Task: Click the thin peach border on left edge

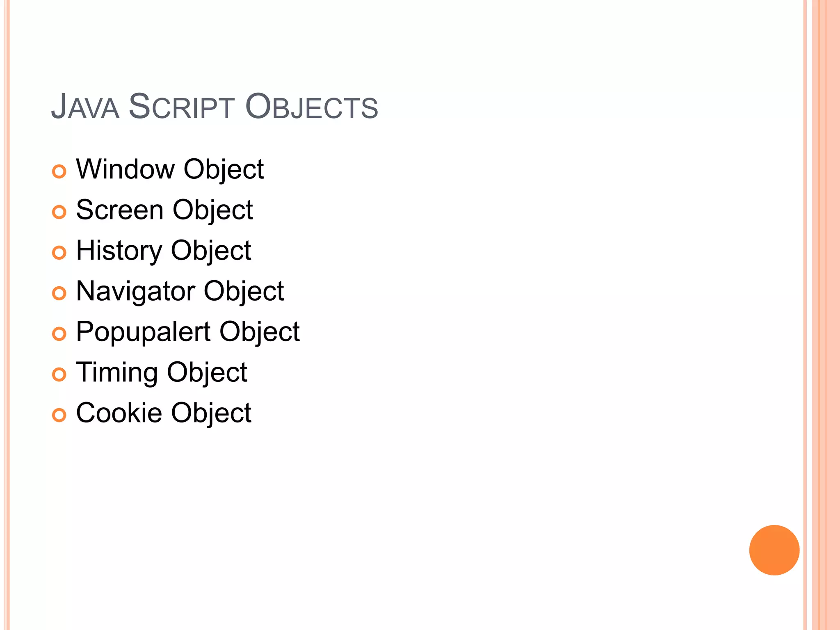Action: (x=7, y=315)
